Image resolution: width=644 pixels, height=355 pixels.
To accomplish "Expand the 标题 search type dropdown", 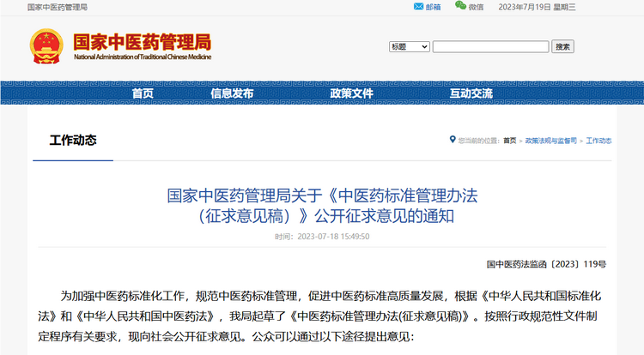I will pyautogui.click(x=409, y=46).
